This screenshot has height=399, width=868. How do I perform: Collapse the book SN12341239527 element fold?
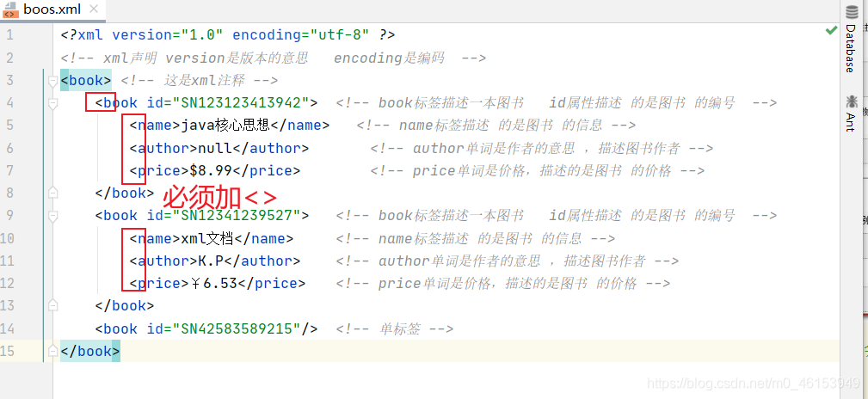(52, 216)
